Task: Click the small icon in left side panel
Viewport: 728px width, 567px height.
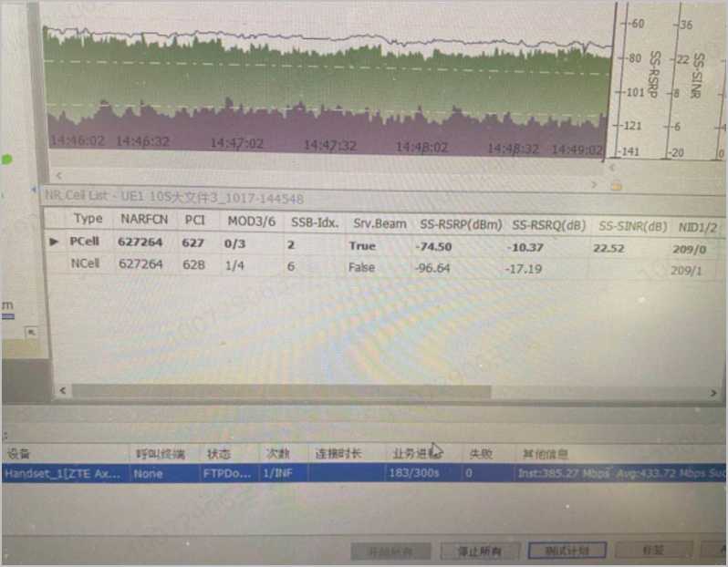Action: (30, 334)
